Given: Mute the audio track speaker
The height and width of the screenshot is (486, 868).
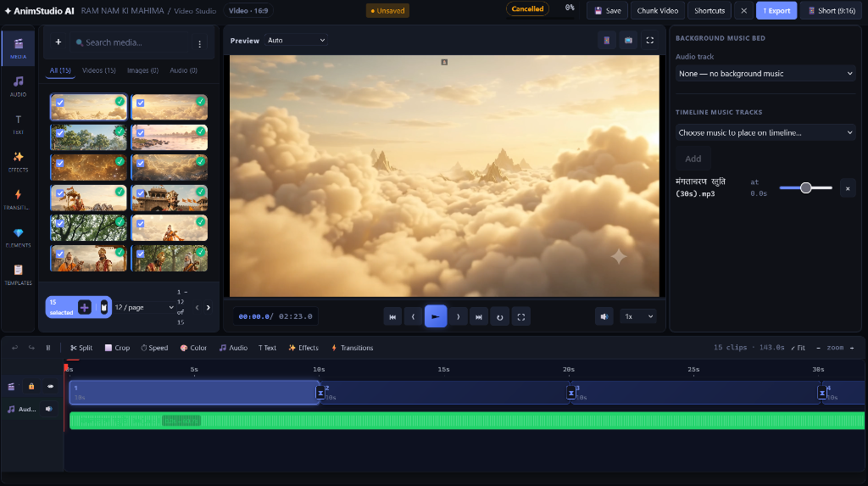Looking at the screenshot, I should (x=48, y=409).
